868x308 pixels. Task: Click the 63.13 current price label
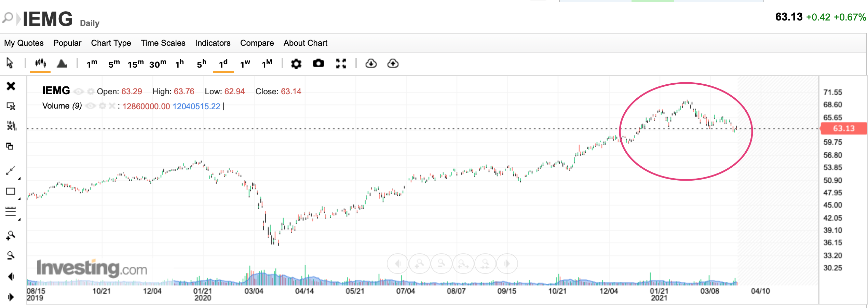pyautogui.click(x=843, y=128)
